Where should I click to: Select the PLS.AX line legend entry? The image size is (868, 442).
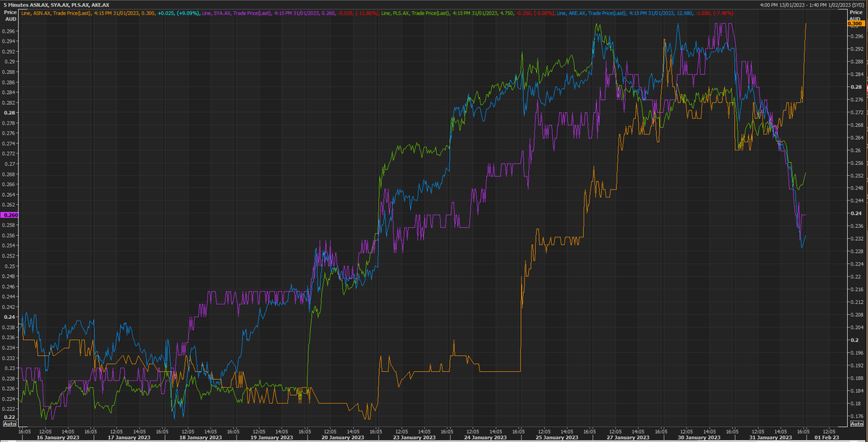tap(467, 13)
